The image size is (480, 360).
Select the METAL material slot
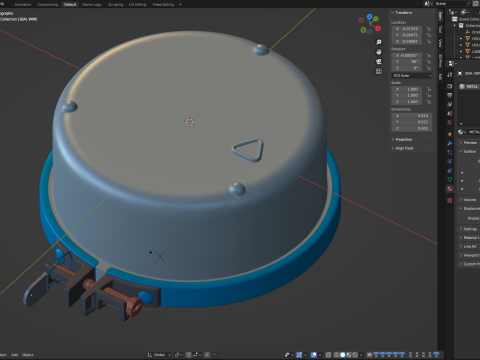tap(469, 86)
